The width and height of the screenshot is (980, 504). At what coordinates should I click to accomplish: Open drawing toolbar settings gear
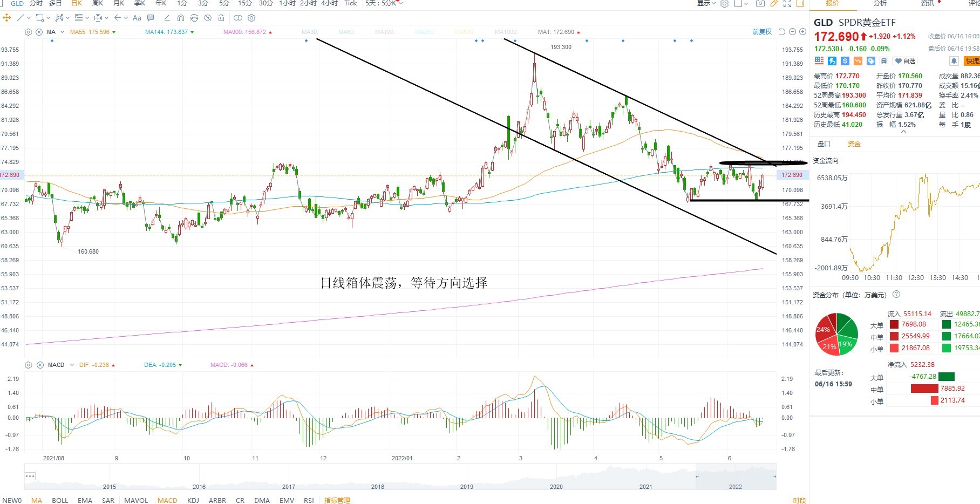pos(251,18)
